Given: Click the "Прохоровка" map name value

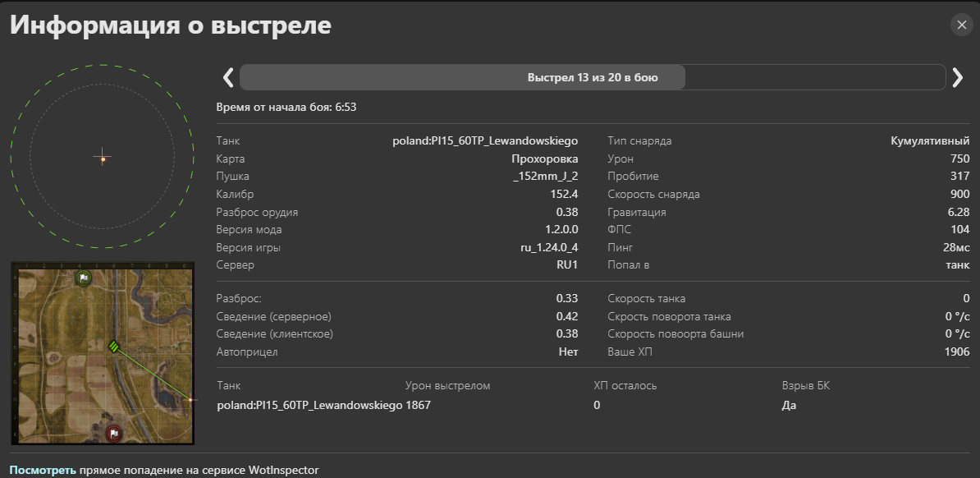Looking at the screenshot, I should tap(544, 159).
